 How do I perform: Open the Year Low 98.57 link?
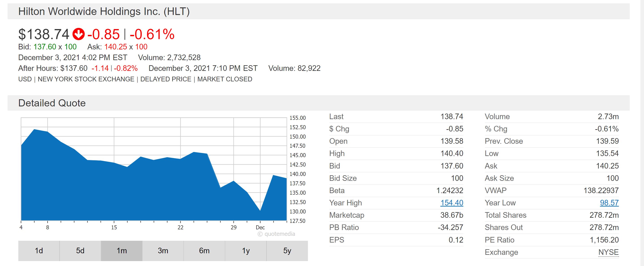(x=609, y=203)
